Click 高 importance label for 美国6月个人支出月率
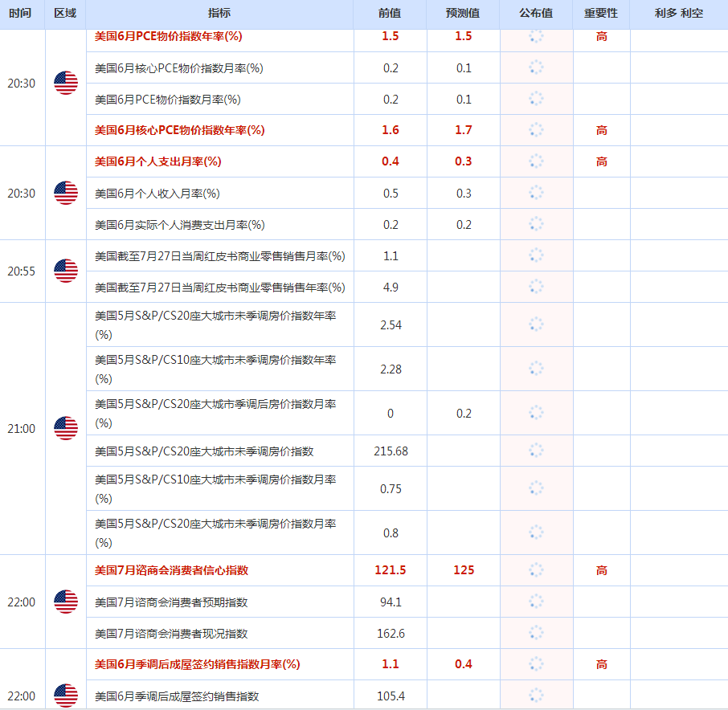728x710 pixels. (601, 161)
